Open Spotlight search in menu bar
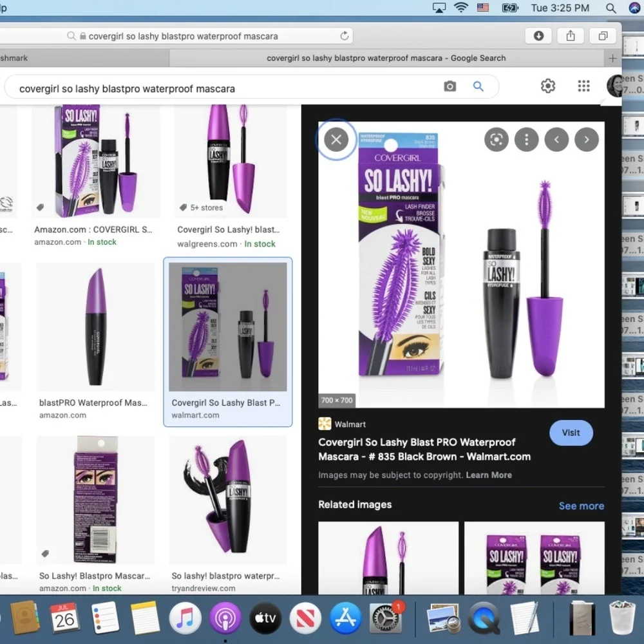Image resolution: width=644 pixels, height=644 pixels. [611, 8]
